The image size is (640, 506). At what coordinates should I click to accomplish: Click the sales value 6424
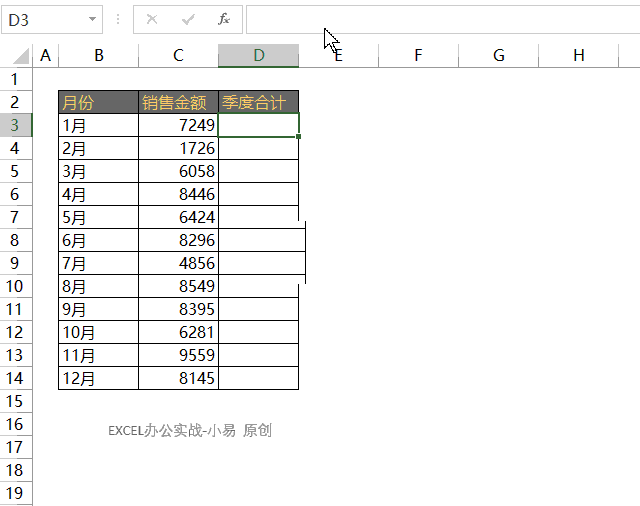178,217
